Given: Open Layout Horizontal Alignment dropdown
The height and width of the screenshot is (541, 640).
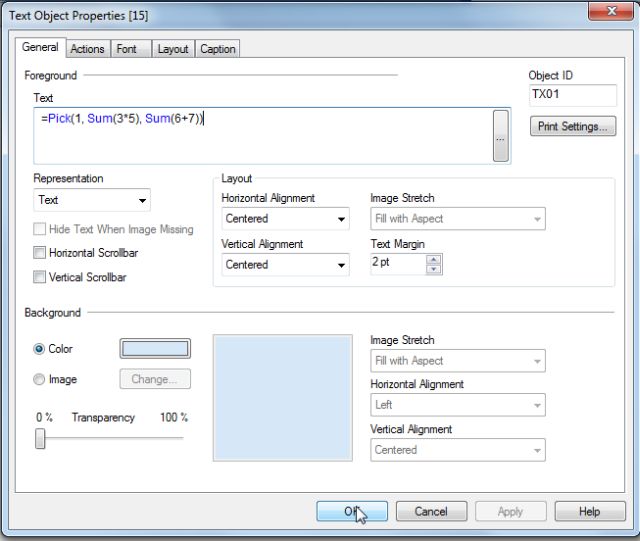Looking at the screenshot, I should click(x=285, y=219).
